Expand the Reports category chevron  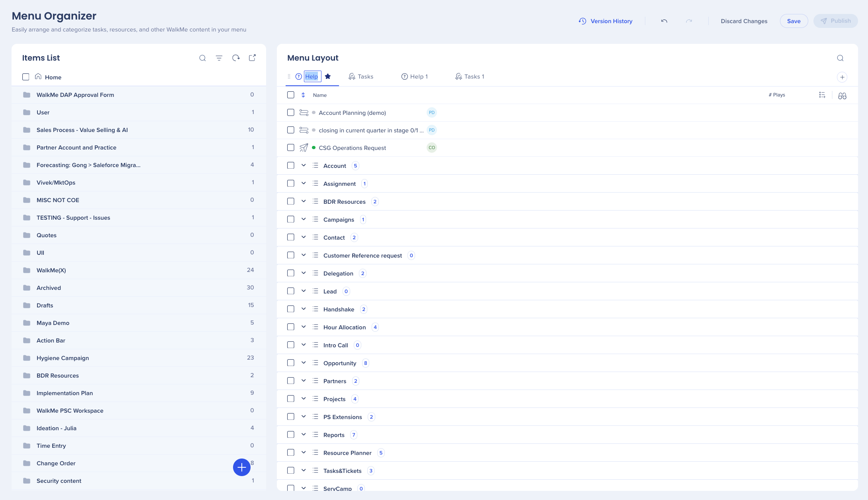click(304, 435)
